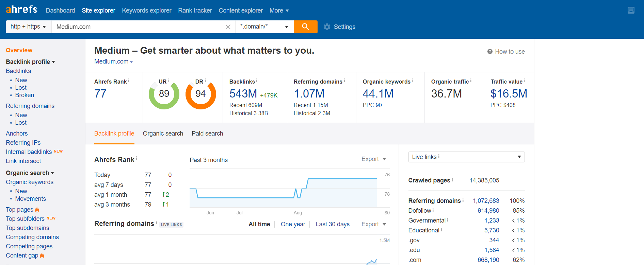Select the One year time range
This screenshot has height=265, width=644.
(x=293, y=224)
